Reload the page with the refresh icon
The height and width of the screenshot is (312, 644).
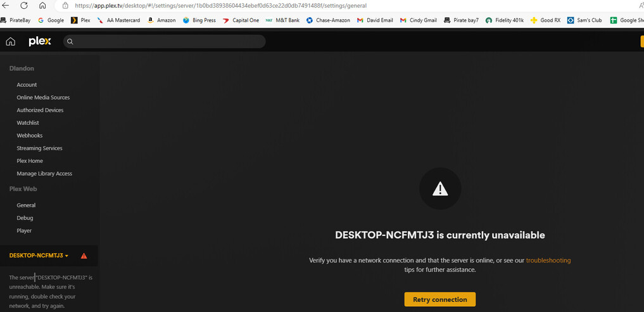click(24, 6)
